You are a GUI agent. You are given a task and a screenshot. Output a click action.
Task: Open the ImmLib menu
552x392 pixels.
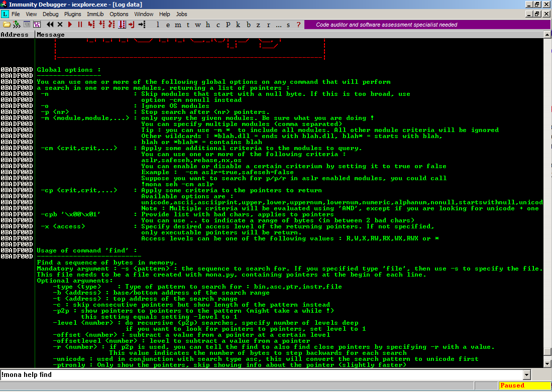coord(95,14)
